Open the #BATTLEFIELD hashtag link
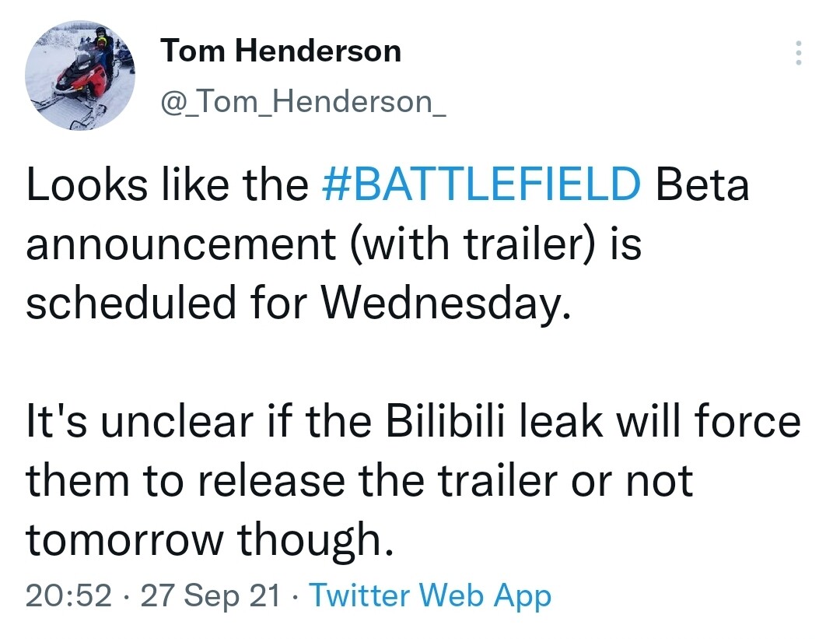 [481, 184]
